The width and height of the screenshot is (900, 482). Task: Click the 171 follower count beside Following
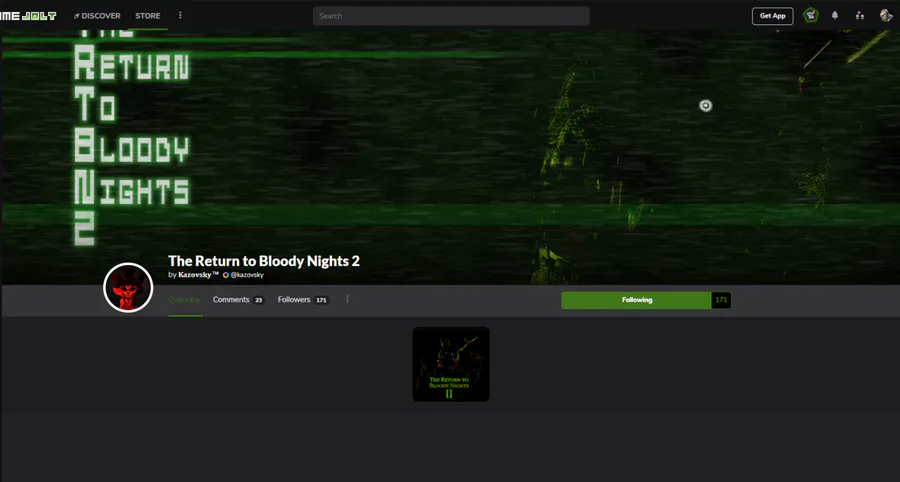click(x=721, y=300)
